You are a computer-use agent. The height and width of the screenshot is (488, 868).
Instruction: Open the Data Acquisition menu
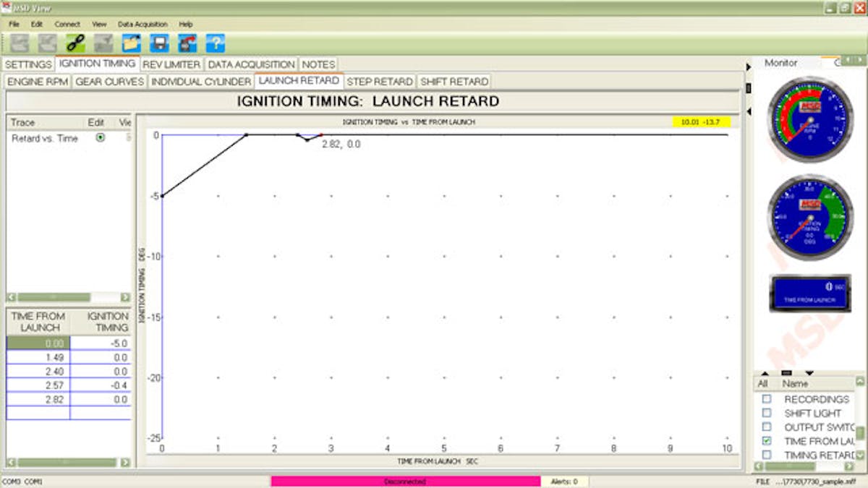[x=142, y=24]
